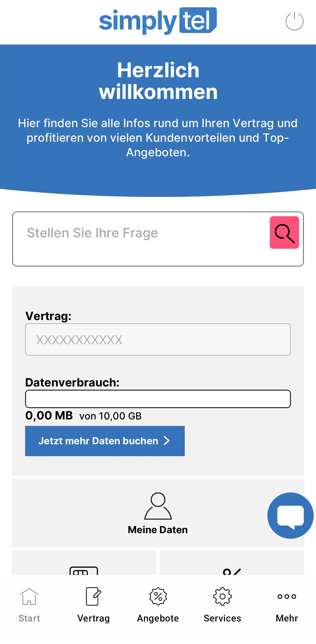Open the chat bubble support icon
Image resolution: width=316 pixels, height=644 pixels.
tap(291, 515)
